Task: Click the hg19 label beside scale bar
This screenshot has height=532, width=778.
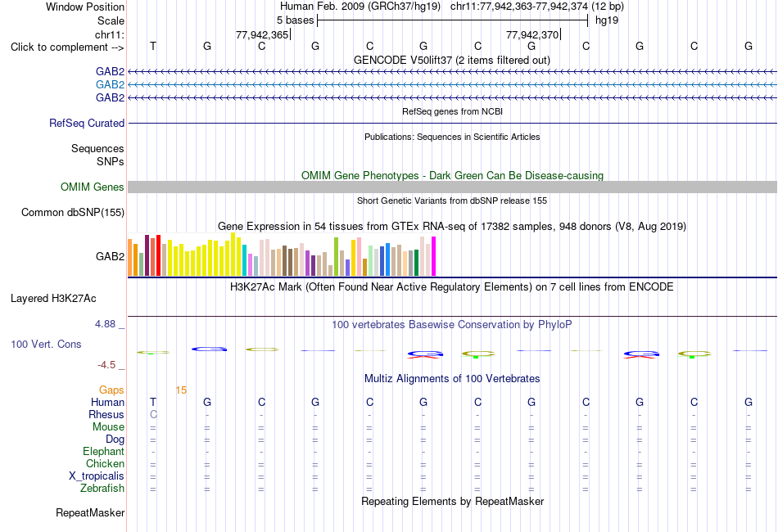Action: (x=607, y=20)
